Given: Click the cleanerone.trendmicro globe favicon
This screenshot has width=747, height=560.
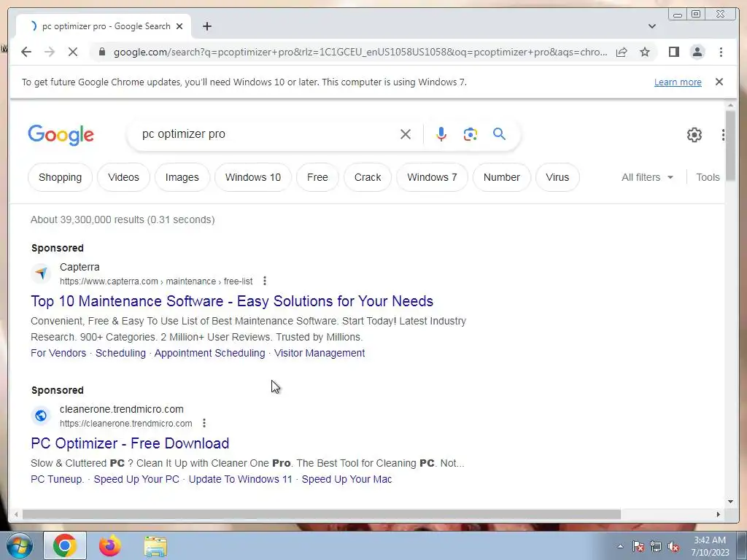Looking at the screenshot, I should pos(42,415).
